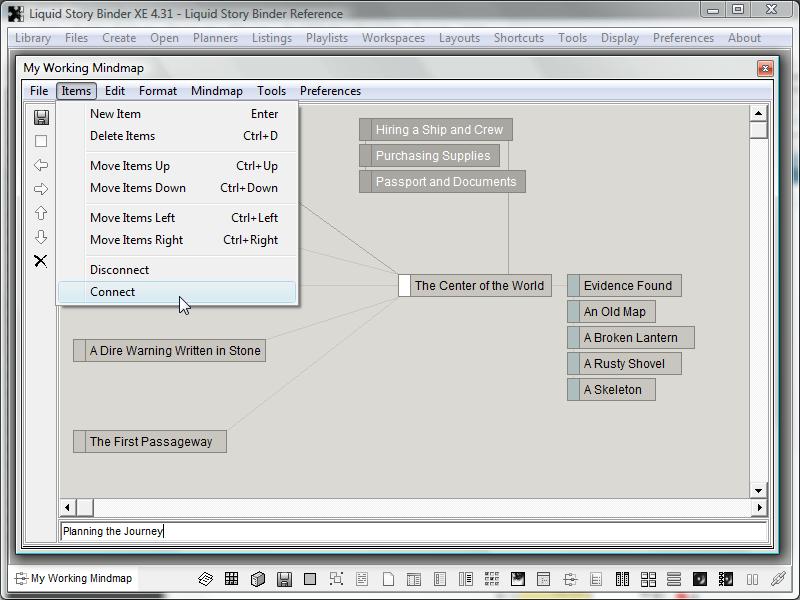Viewport: 800px width, 600px height.
Task: Click the item title text field
Action: tap(412, 531)
